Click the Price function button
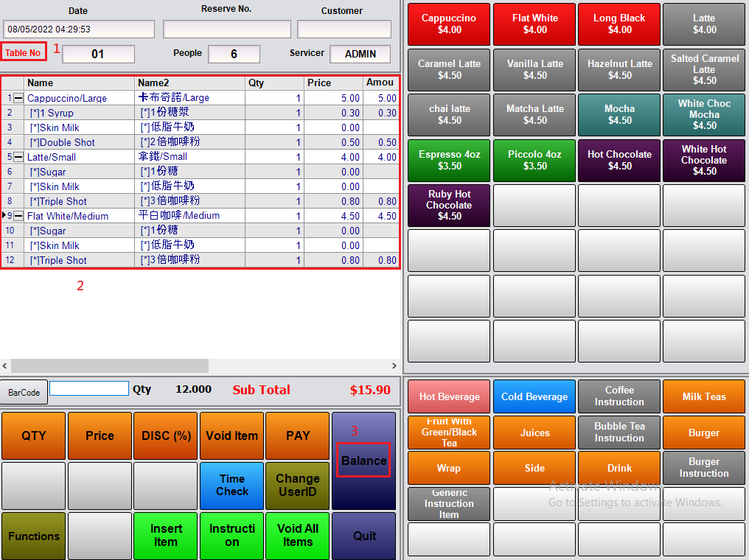 [x=100, y=435]
